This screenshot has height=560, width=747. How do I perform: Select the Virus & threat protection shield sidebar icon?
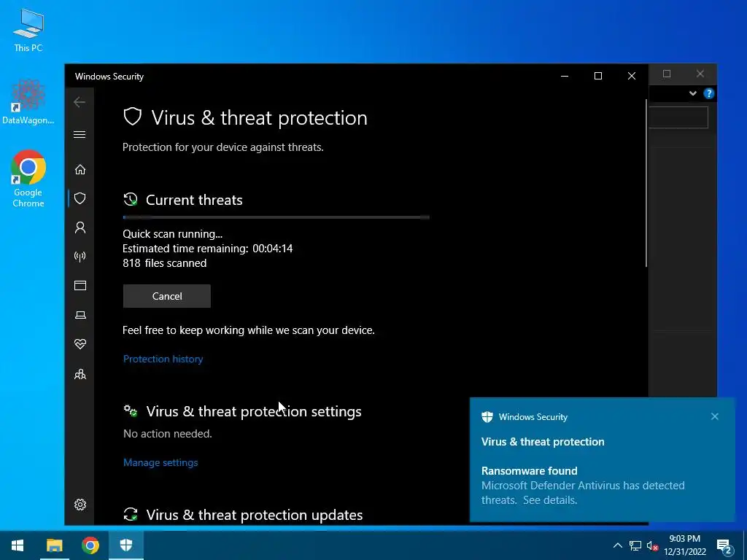80,198
